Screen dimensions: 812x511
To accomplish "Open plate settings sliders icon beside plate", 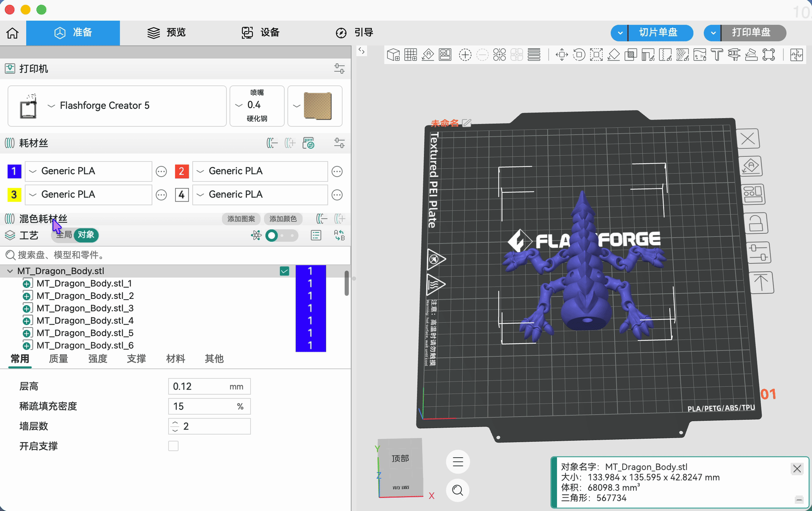I will [x=758, y=253].
